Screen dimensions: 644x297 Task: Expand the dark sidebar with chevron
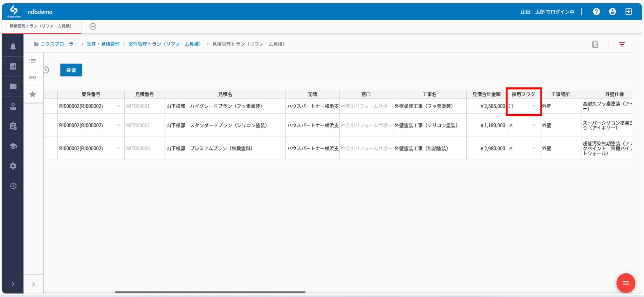tap(13, 284)
